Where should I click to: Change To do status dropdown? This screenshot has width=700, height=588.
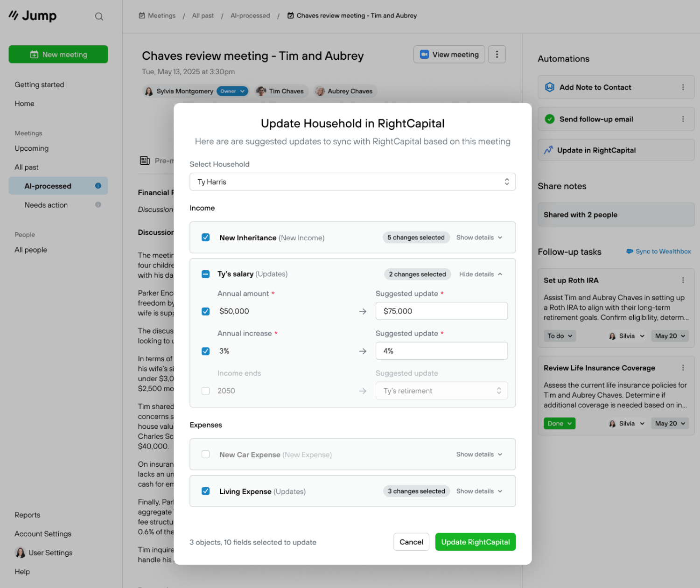(560, 336)
